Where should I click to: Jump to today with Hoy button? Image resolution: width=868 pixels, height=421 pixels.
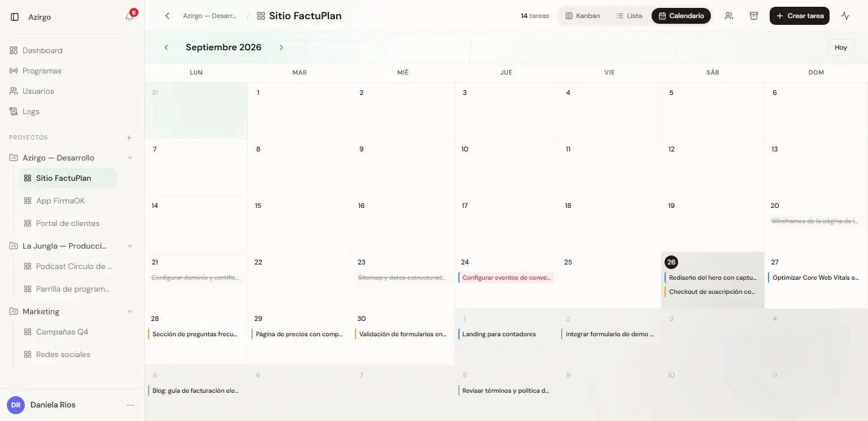coord(841,47)
